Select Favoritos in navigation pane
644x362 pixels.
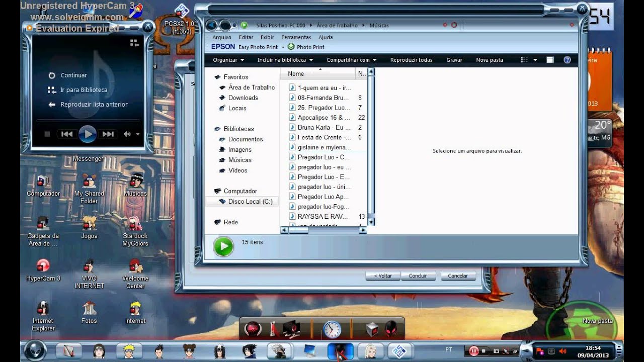(x=236, y=77)
